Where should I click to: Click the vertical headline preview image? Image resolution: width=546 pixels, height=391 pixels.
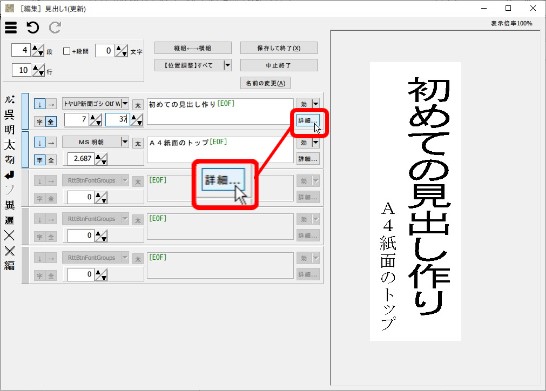(x=415, y=201)
